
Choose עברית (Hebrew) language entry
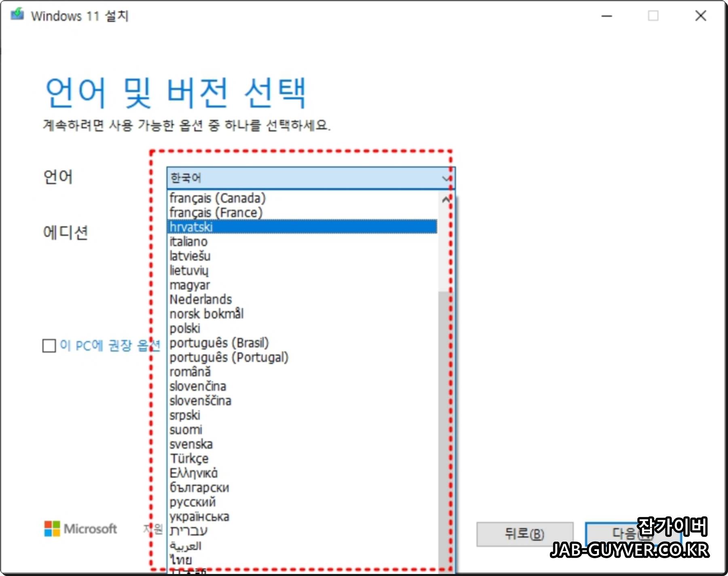[302, 531]
